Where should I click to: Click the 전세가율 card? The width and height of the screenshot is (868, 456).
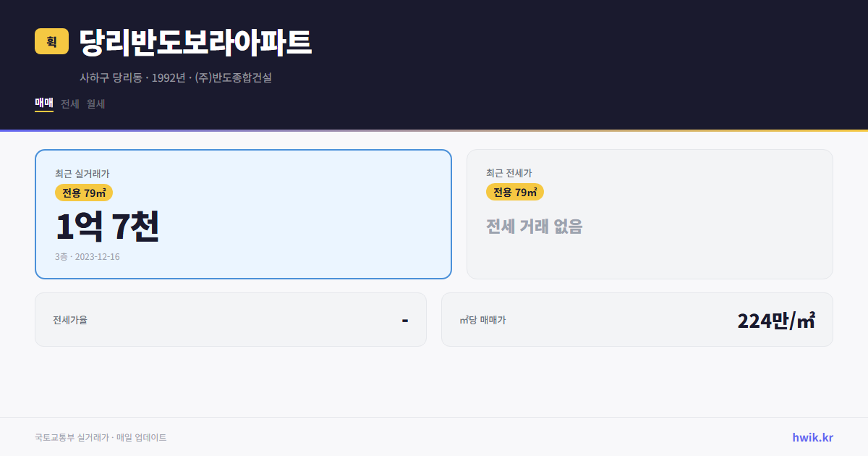pos(231,319)
